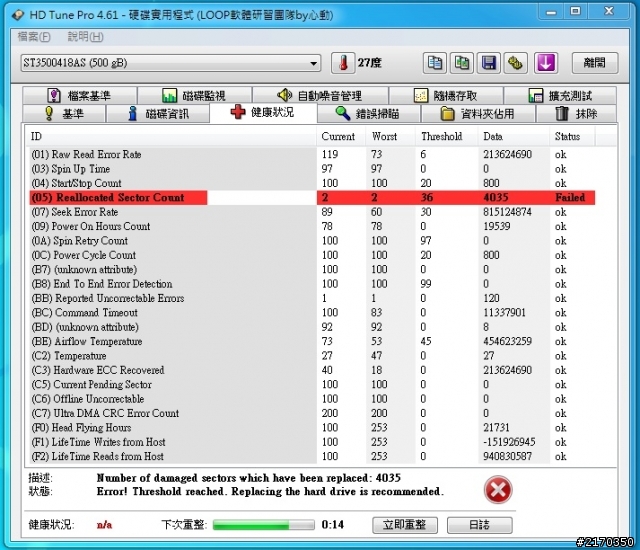Sort by the Threshold column header
The height and width of the screenshot is (550, 640).
point(447,136)
